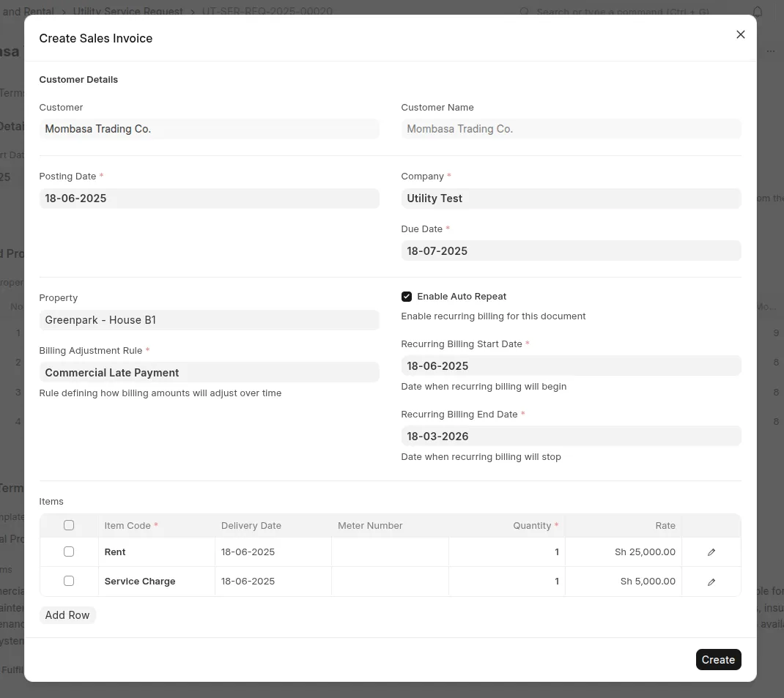The width and height of the screenshot is (784, 698).
Task: Open the Company field Utility Test
Action: 571,198
